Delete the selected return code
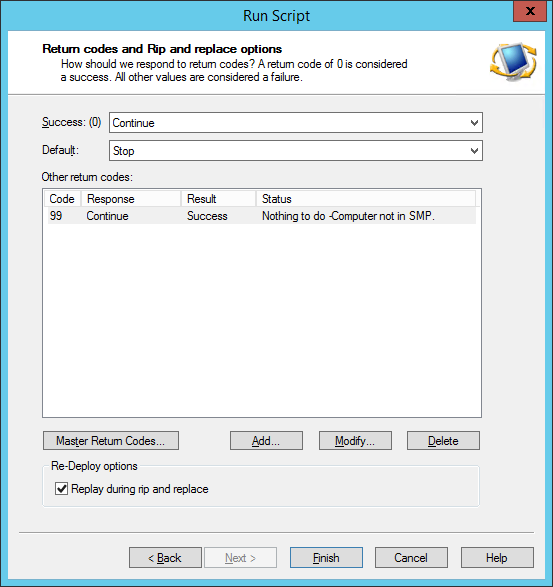The width and height of the screenshot is (553, 587). point(443,441)
